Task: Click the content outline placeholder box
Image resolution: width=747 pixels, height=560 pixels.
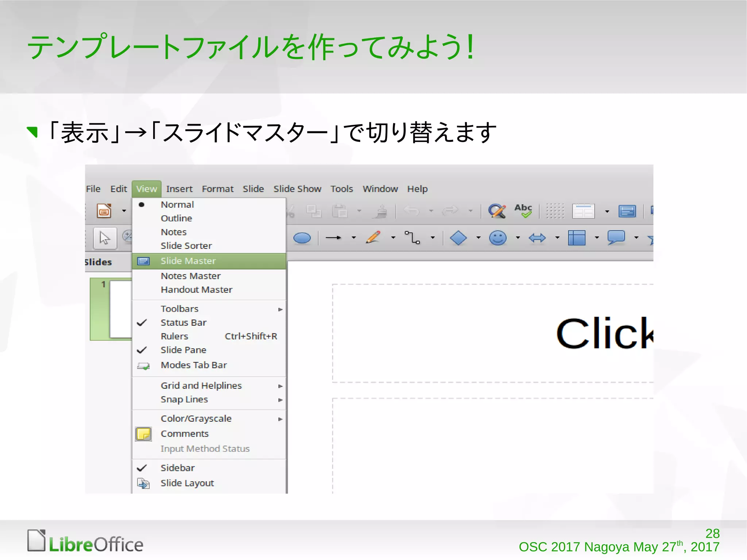Action: [x=493, y=445]
